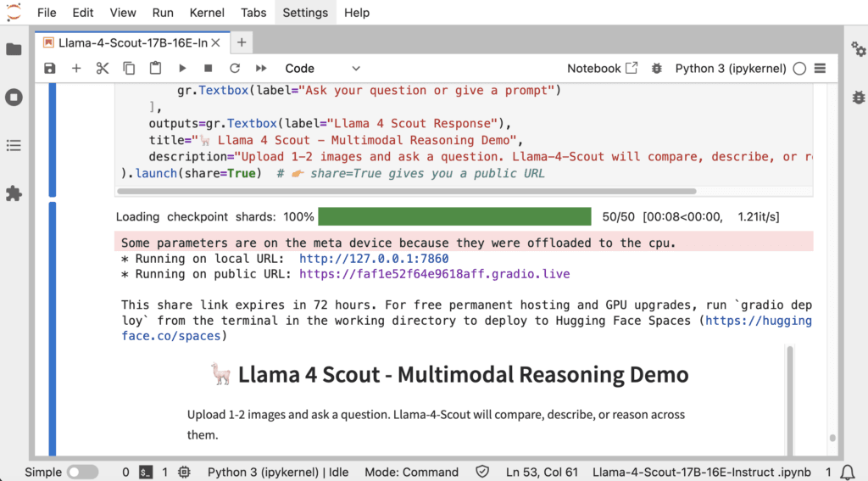The height and width of the screenshot is (481, 868).
Task: Open the debugger panel in right sidebar
Action: click(858, 98)
